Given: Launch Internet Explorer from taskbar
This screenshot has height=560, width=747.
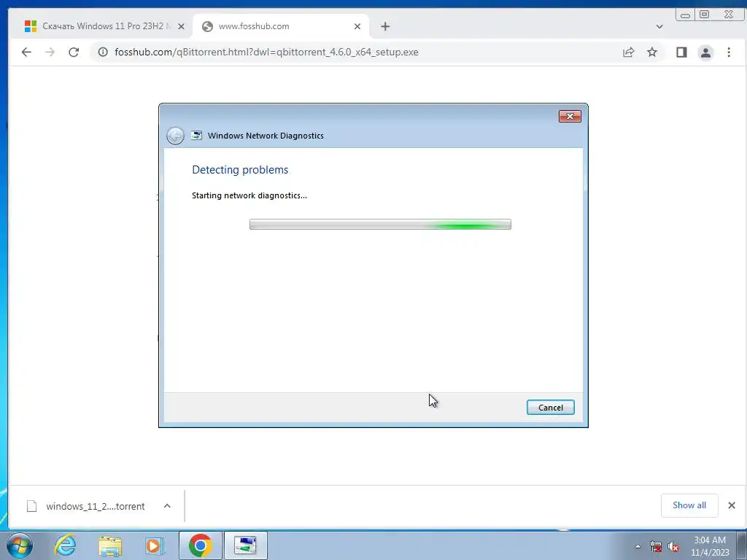Looking at the screenshot, I should click(x=65, y=545).
